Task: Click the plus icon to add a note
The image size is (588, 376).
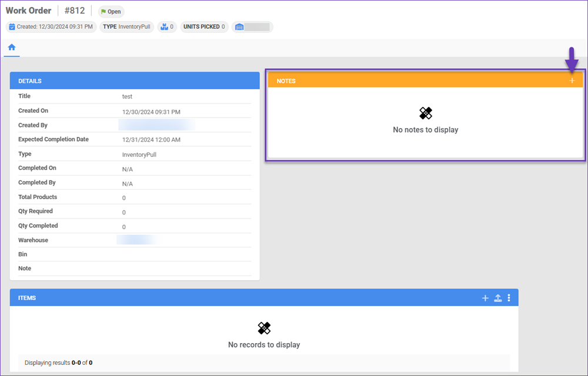Action: [572, 80]
